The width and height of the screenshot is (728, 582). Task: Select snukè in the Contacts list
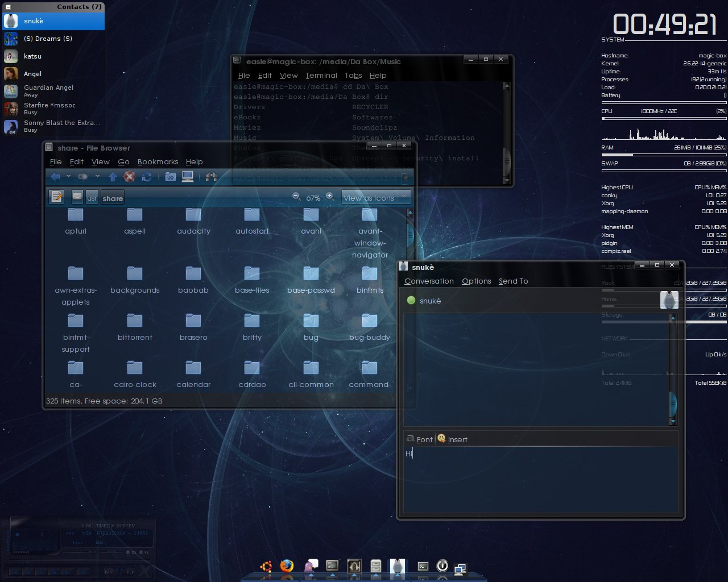[52, 21]
